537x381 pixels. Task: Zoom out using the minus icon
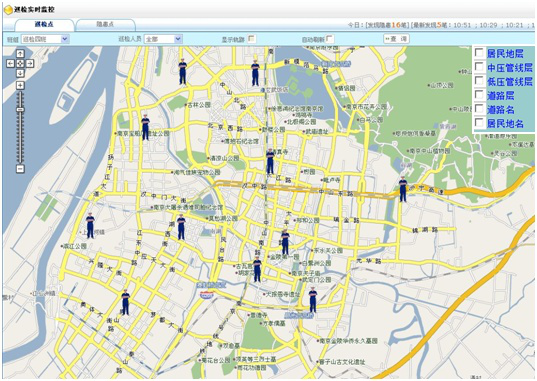(20, 169)
